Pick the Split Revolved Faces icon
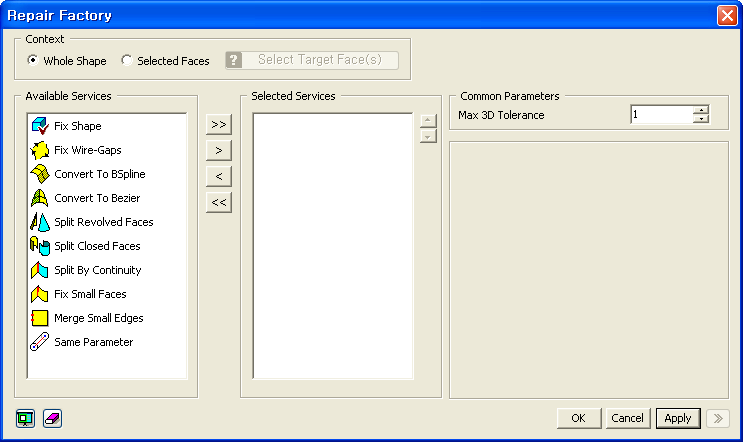 [40, 222]
